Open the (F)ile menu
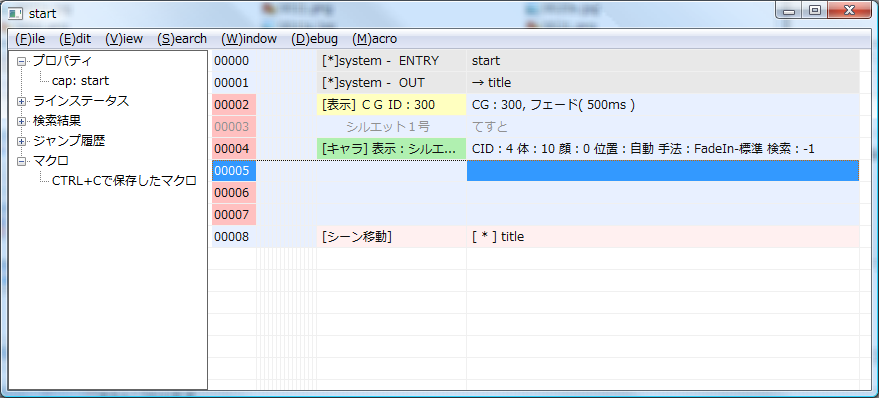Image resolution: width=879 pixels, height=398 pixels. click(30, 39)
